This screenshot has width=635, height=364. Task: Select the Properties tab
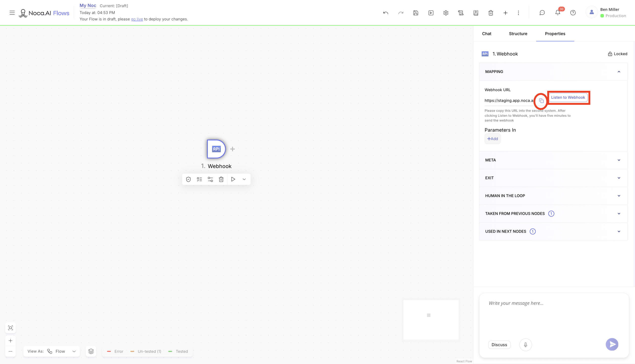[x=555, y=33]
